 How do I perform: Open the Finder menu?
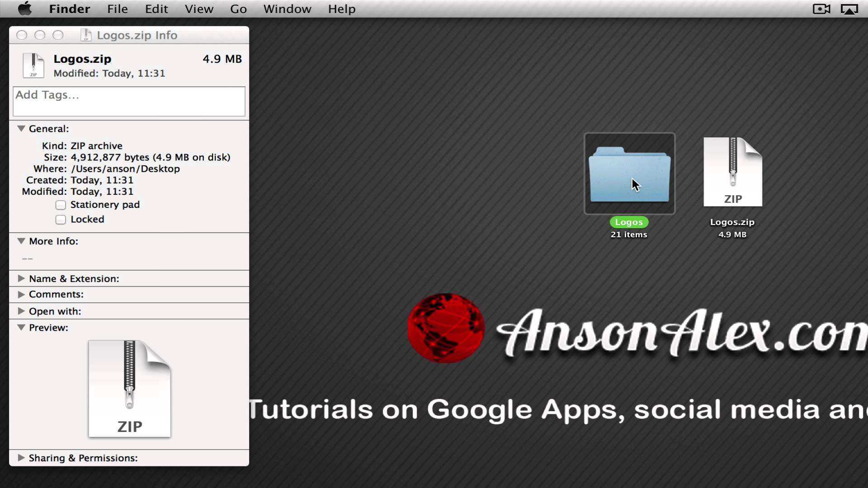click(70, 9)
